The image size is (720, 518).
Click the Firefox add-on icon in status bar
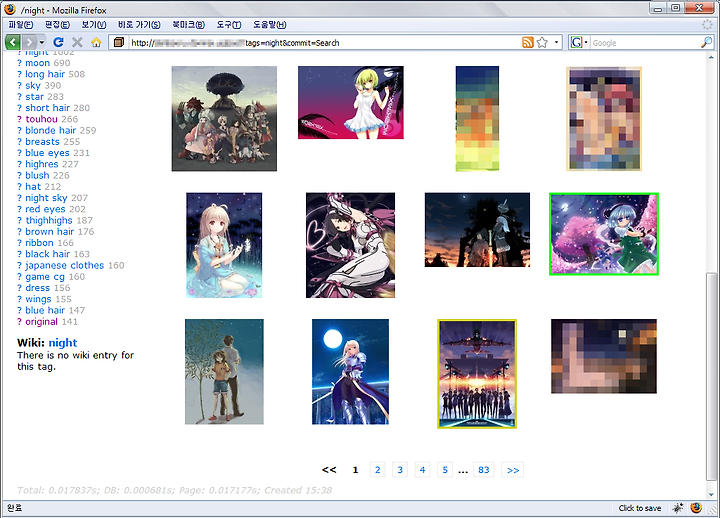[696, 507]
